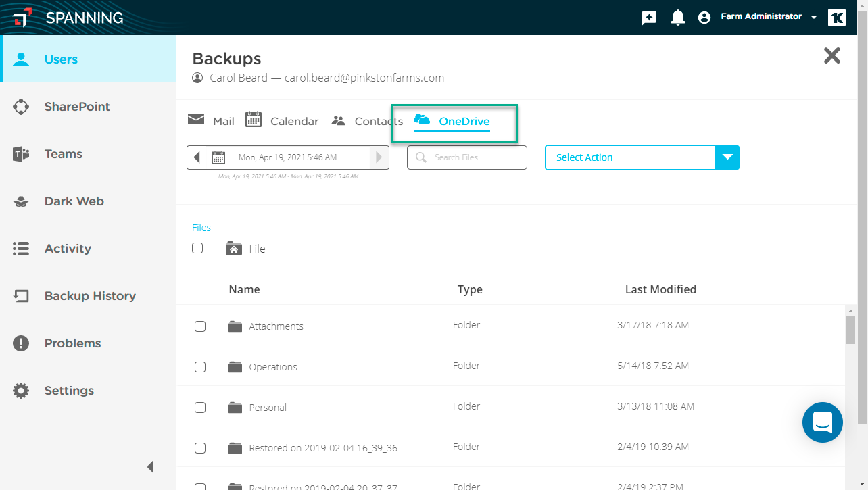Click the OneDrive cloud icon

point(422,120)
